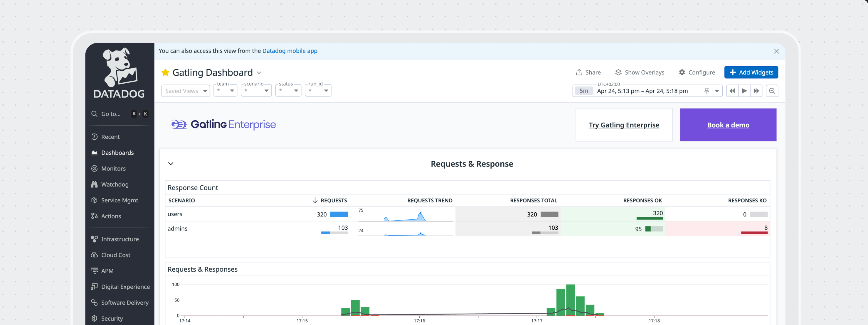Click the Share button
The width and height of the screenshot is (868, 325).
click(x=588, y=72)
